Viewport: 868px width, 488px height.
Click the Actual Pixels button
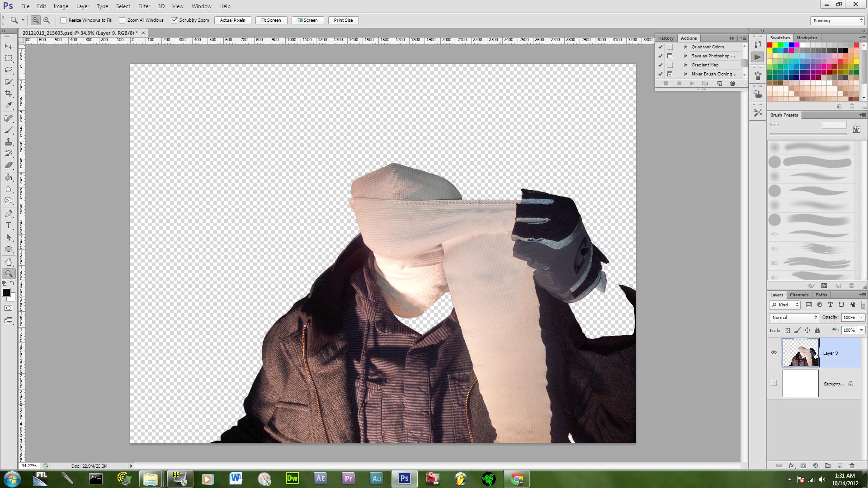[232, 20]
